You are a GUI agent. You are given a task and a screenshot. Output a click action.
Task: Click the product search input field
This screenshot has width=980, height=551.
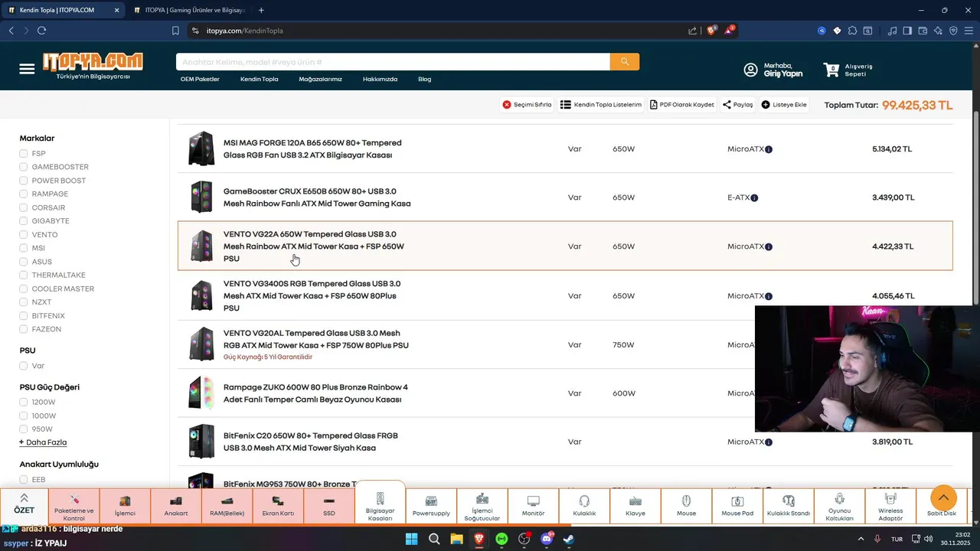coord(393,62)
